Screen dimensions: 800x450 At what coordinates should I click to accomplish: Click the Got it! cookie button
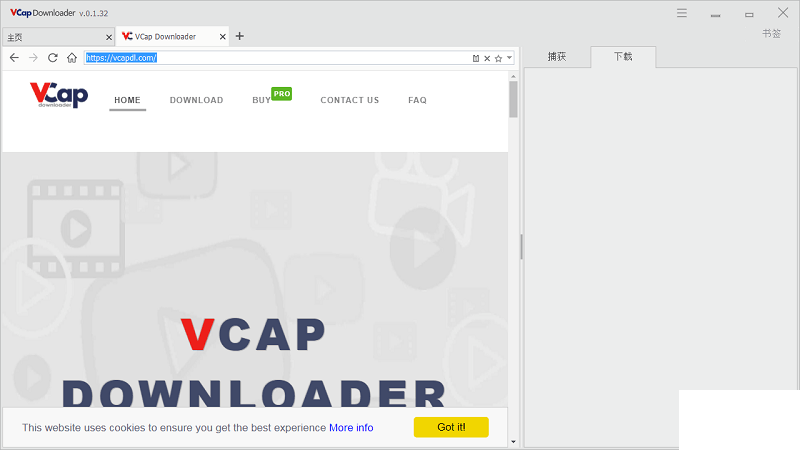[451, 427]
